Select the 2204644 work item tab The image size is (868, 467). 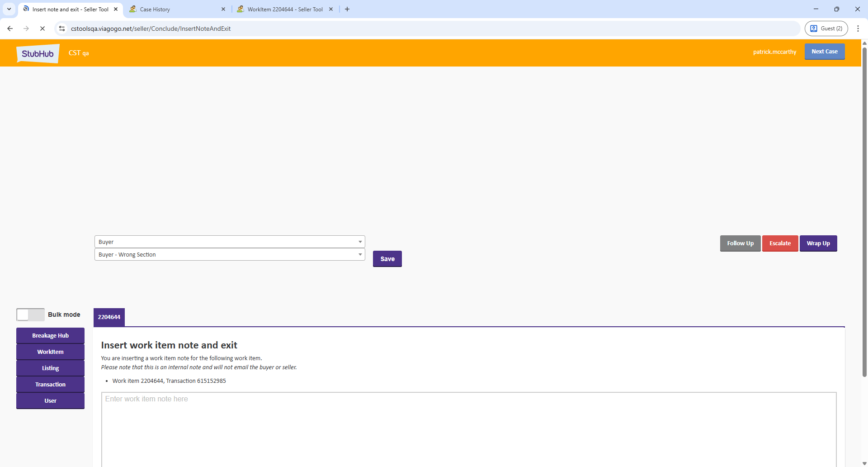pos(109,317)
